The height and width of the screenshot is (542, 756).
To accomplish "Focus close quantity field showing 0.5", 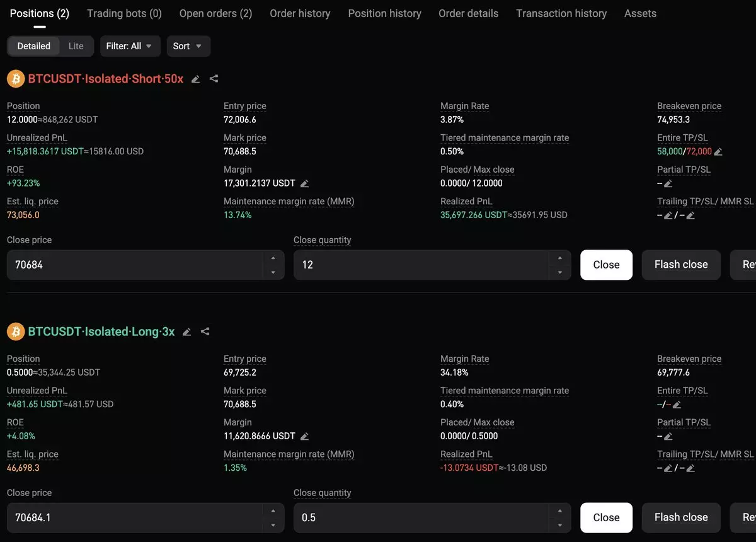I will pos(432,517).
